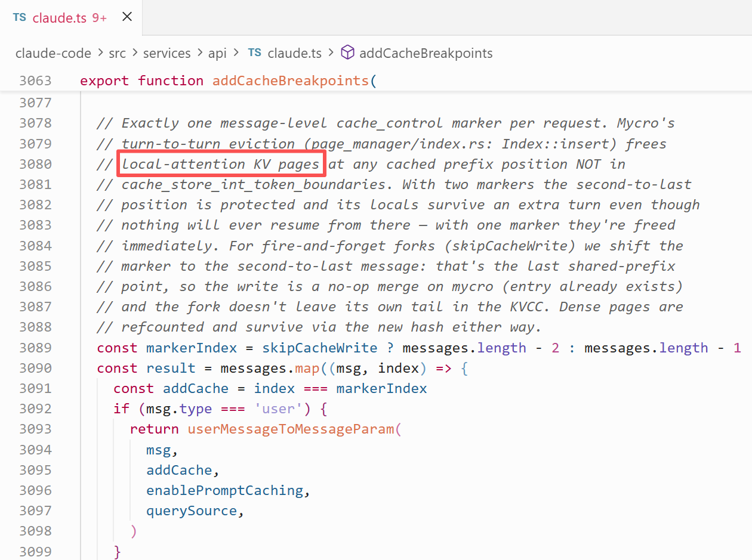The height and width of the screenshot is (560, 752).
Task: Click the TS file icon in the tab
Action: click(x=20, y=17)
